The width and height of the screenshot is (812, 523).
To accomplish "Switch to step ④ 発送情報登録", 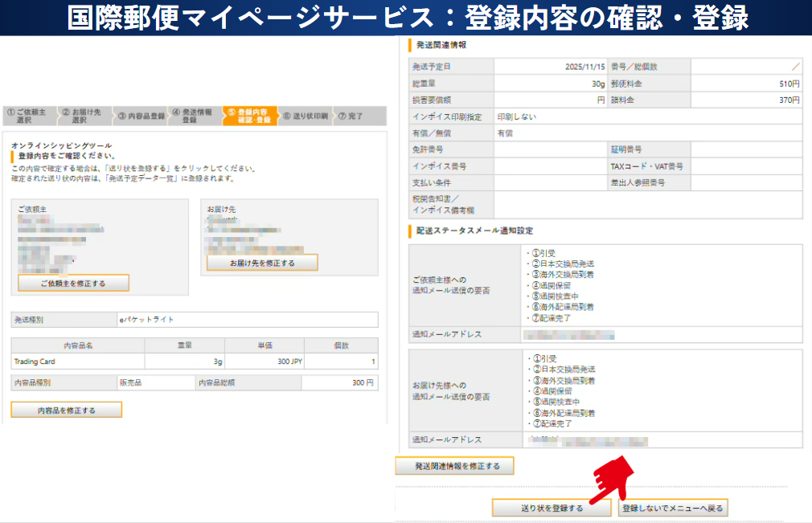I will tap(194, 116).
